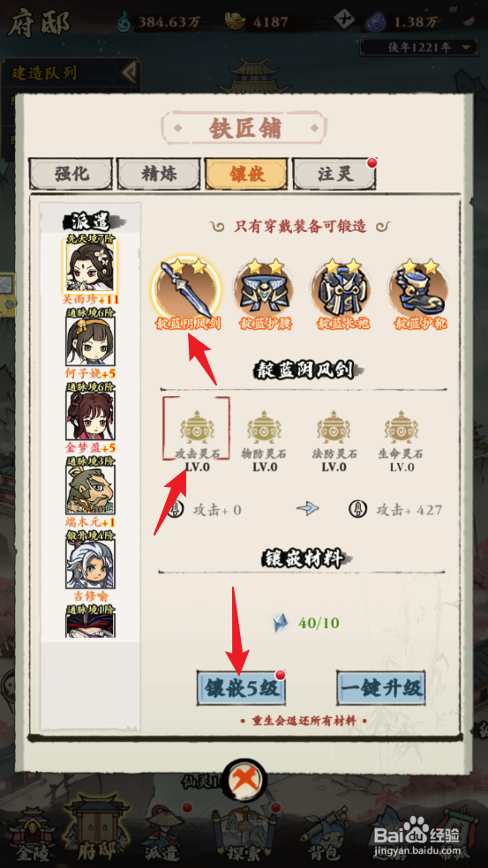Image resolution: width=488 pixels, height=868 pixels.
Task: Choose the 生命灵石 gem slot
Action: coord(402,435)
